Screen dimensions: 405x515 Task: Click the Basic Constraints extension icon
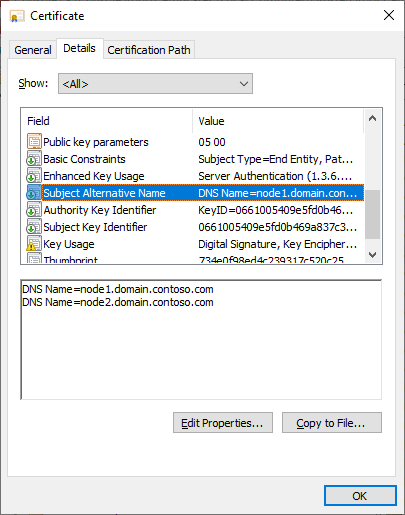tap(34, 159)
